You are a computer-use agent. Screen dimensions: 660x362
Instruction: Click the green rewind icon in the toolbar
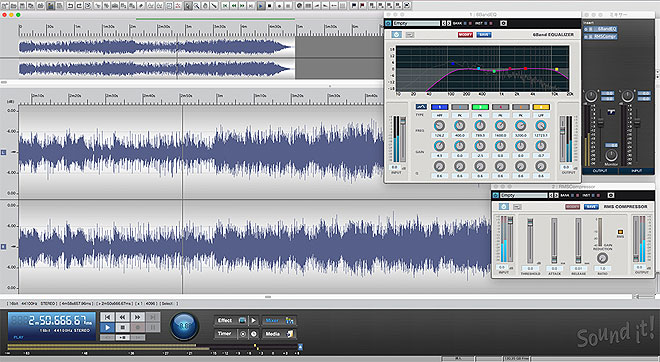coord(234,6)
